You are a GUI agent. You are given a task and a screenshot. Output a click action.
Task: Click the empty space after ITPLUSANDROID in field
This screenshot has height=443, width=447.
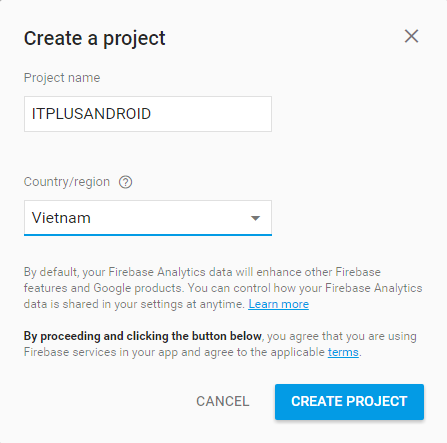tap(211, 114)
